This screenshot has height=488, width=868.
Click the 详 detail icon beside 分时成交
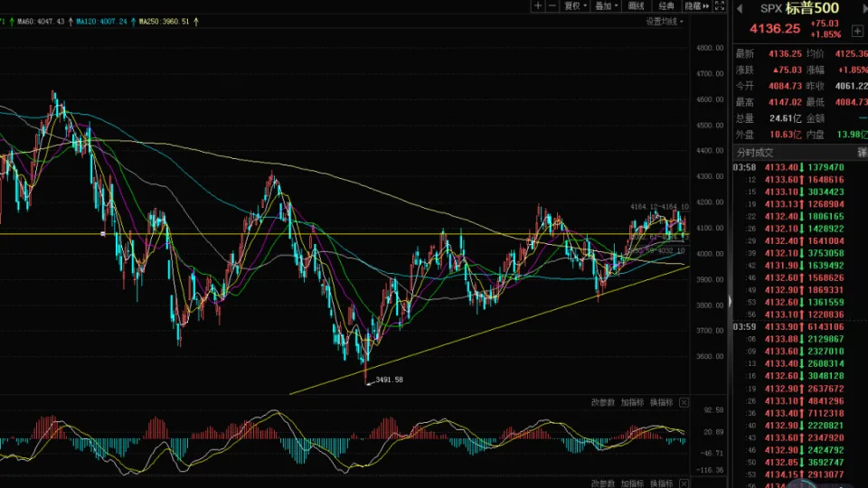pos(862,153)
